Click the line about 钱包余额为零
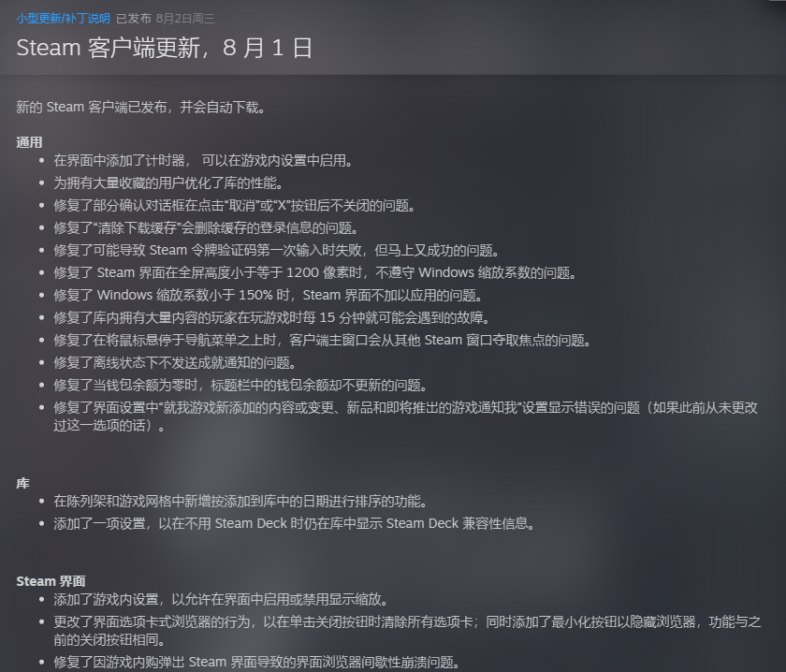The width and height of the screenshot is (786, 672). (240, 386)
